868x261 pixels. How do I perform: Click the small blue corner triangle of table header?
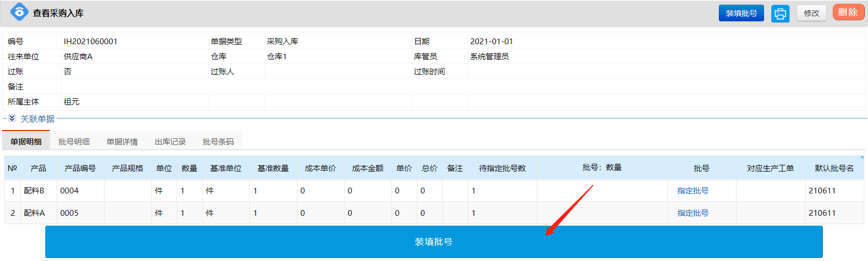click(861, 158)
